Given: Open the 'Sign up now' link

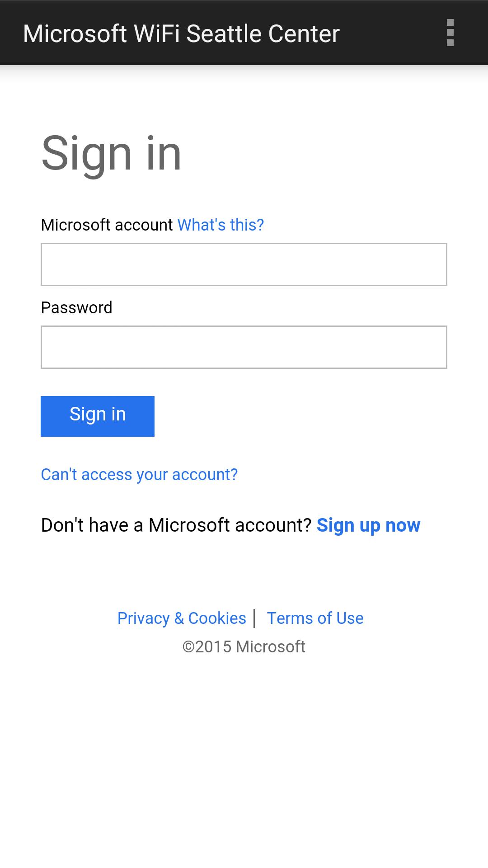Looking at the screenshot, I should [368, 524].
